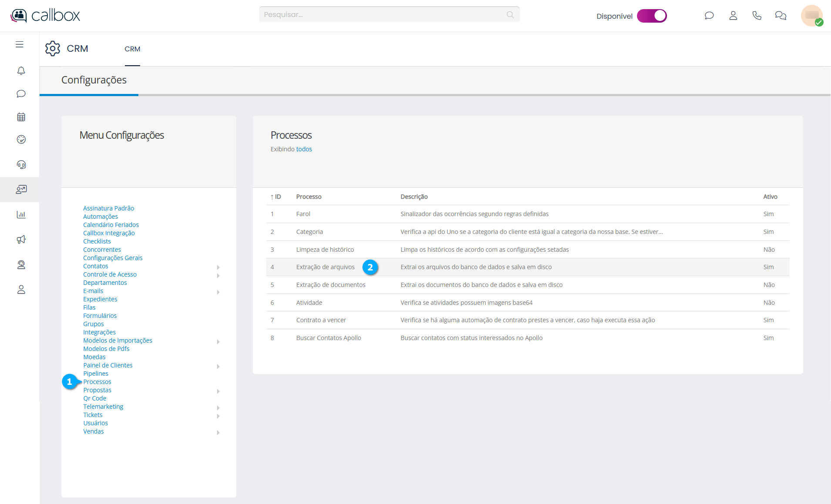Open the Automações settings link

(101, 217)
